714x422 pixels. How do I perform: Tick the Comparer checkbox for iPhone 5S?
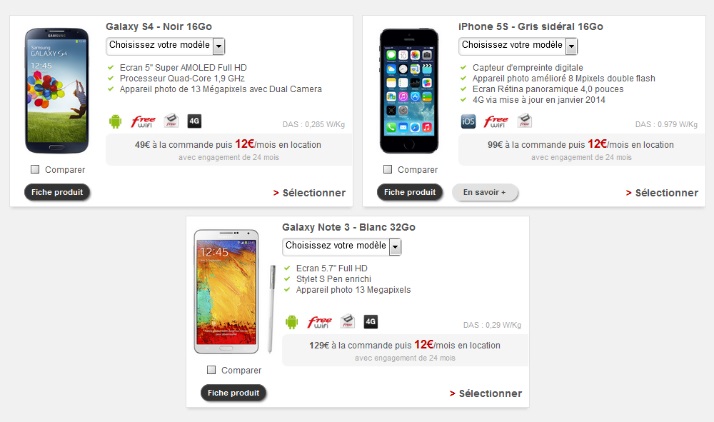(x=388, y=169)
